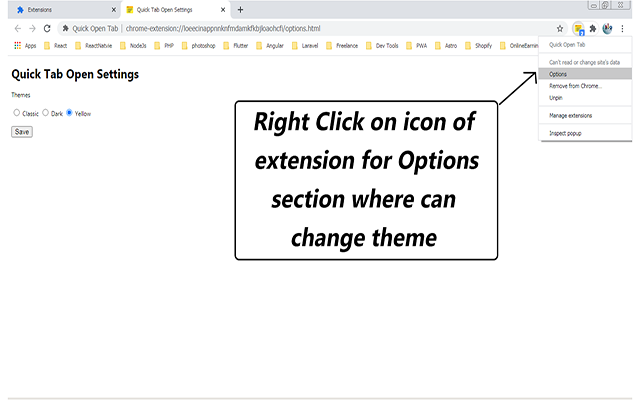This screenshot has height=400, width=640.
Task: Open the Freelance bookmark folder
Action: 342,46
